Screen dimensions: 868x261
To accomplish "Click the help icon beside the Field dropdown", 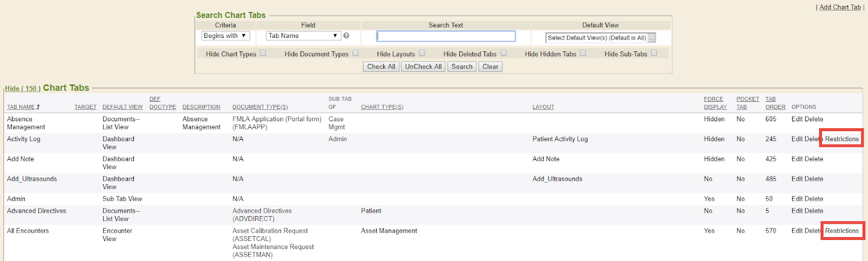I will click(x=346, y=36).
